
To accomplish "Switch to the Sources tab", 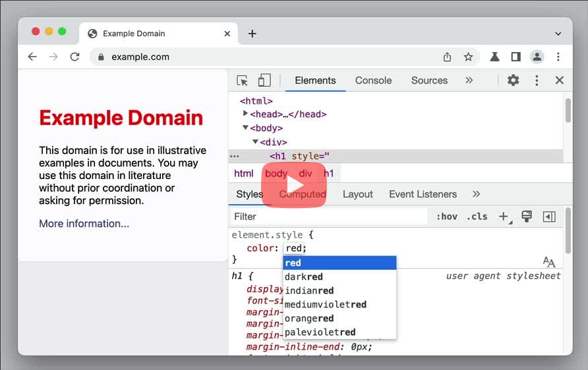I will (429, 80).
